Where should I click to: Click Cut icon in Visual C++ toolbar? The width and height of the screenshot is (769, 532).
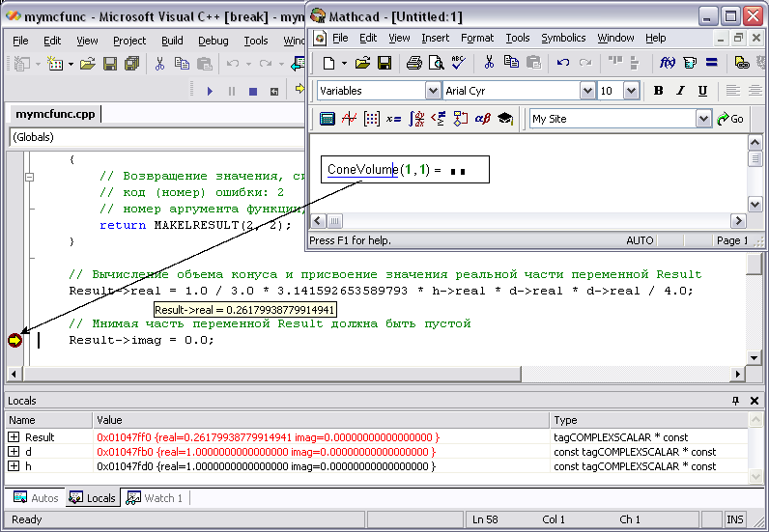(x=159, y=64)
